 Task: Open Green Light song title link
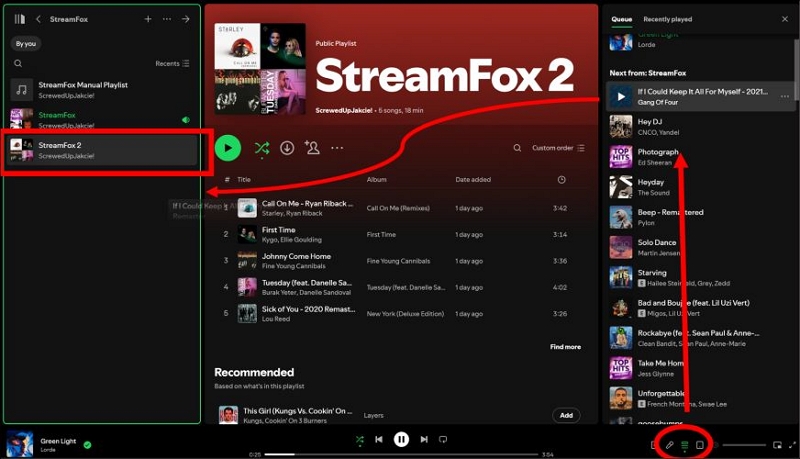pyautogui.click(x=58, y=441)
